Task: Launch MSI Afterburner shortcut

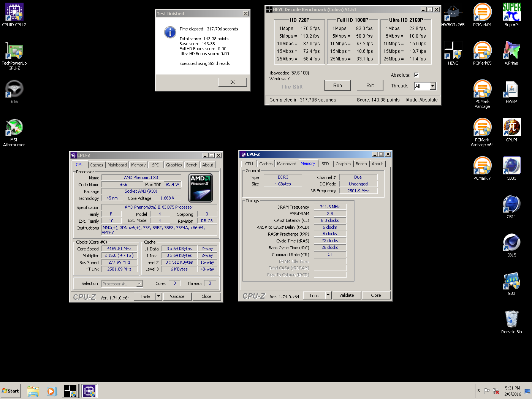Action: tap(14, 133)
